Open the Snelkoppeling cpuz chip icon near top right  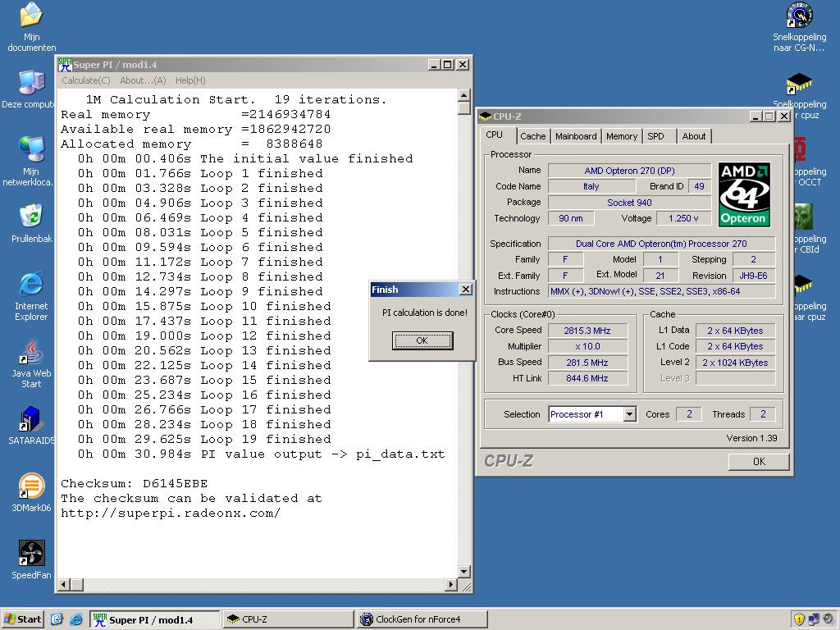[799, 84]
